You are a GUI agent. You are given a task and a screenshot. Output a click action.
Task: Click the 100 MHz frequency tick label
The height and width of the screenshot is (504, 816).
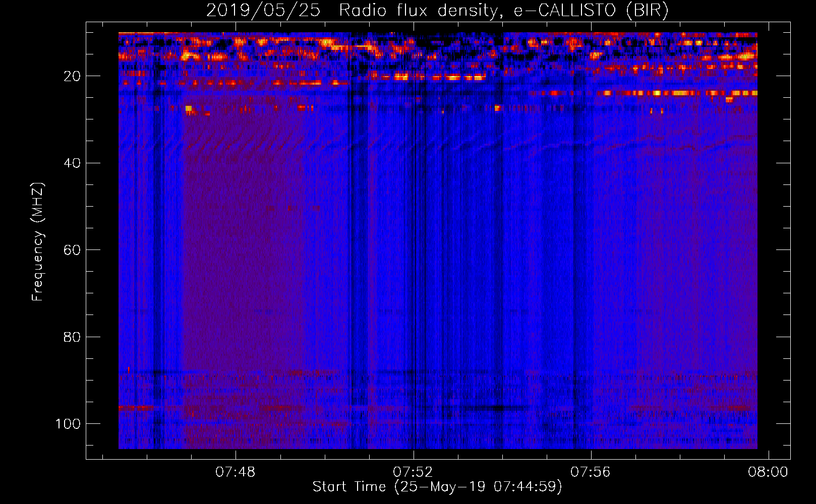pyautogui.click(x=68, y=424)
